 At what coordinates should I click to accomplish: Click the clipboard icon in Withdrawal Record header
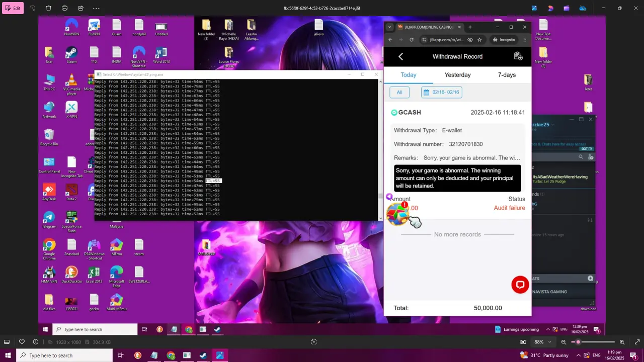518,56
